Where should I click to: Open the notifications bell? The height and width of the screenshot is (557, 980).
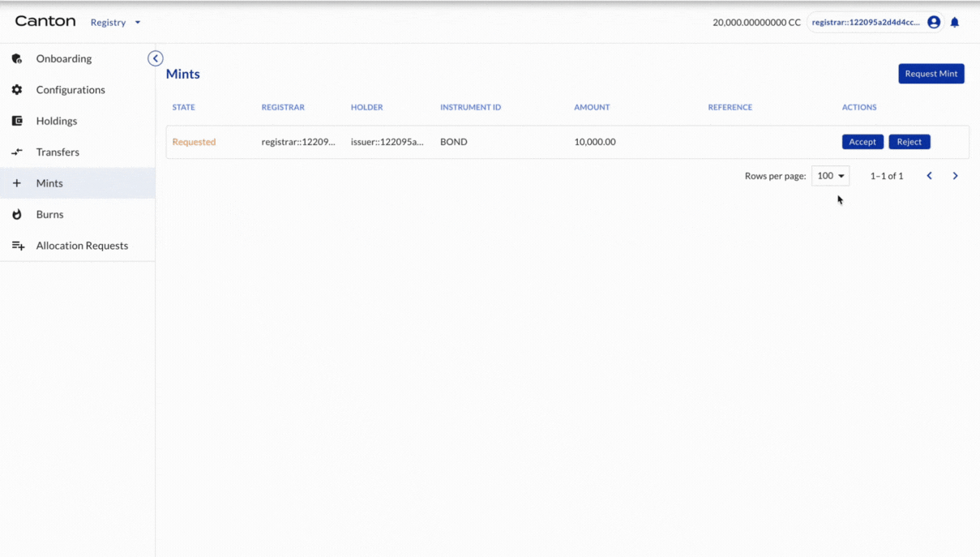click(x=955, y=23)
